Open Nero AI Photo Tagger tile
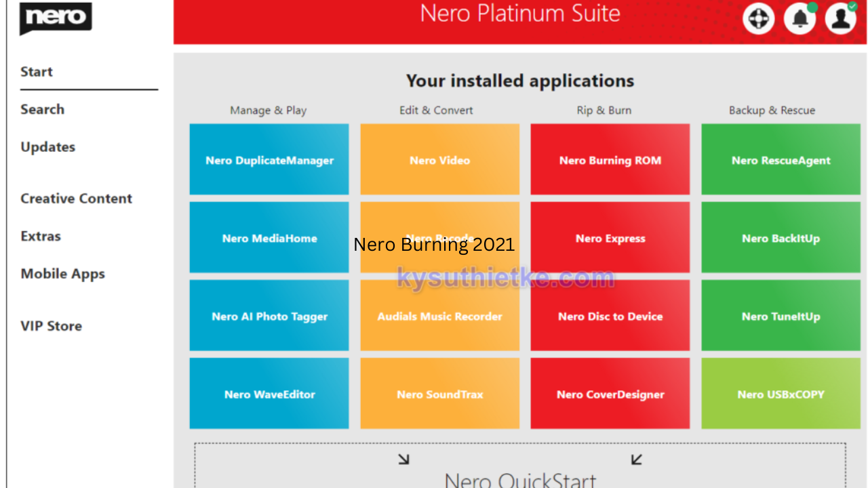The width and height of the screenshot is (868, 488). pyautogui.click(x=269, y=316)
